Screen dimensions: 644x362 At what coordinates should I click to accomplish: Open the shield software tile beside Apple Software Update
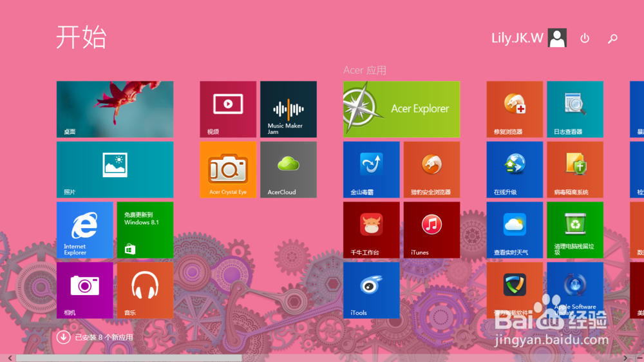click(515, 291)
